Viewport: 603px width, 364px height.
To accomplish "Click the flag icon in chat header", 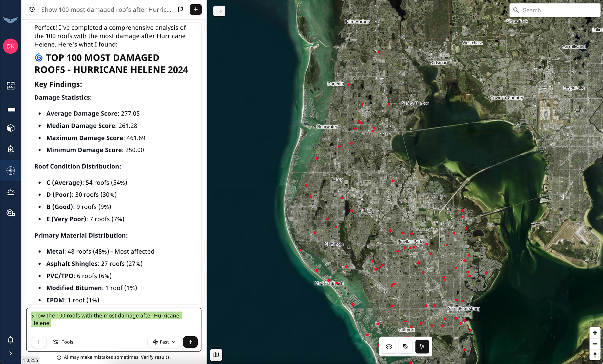I will [181, 10].
